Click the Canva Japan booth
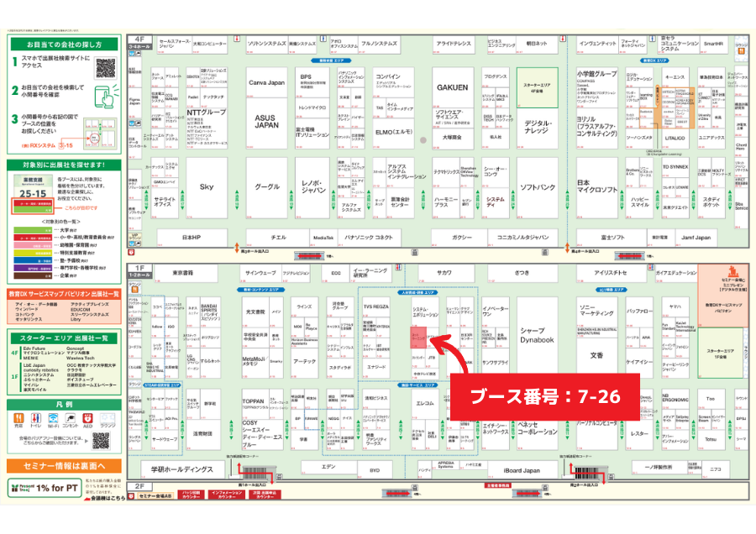This screenshot has height=534, width=756. point(266,82)
